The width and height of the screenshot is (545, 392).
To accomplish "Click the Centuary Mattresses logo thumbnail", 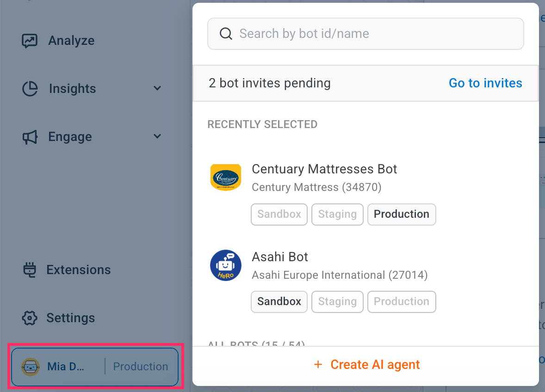I will 225,178.
